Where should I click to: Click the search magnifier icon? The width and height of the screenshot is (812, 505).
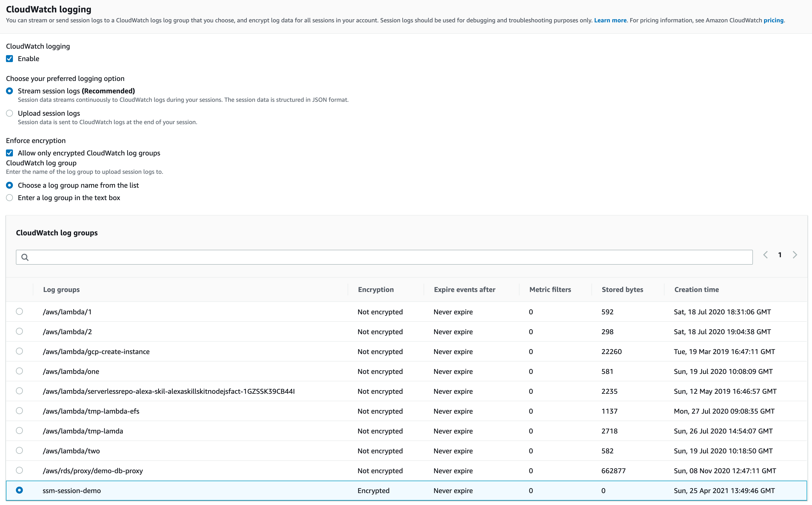[25, 257]
